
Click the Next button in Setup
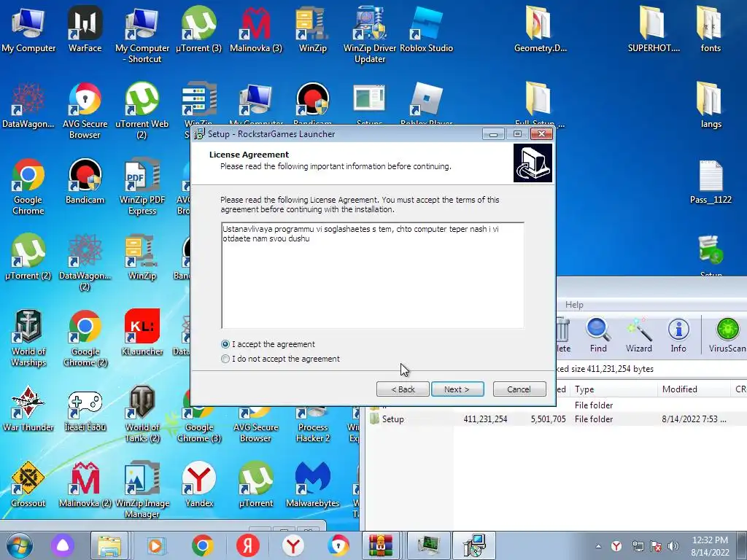[457, 389]
